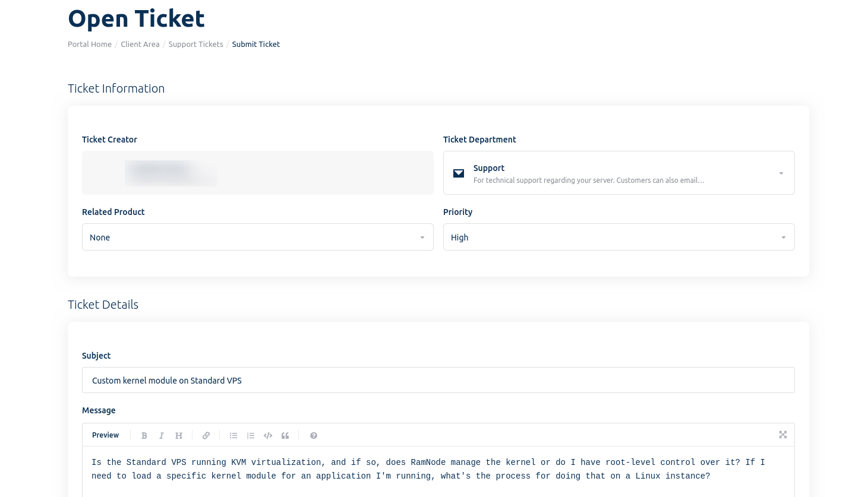Open the Priority dropdown set to High
This screenshot has width=868, height=497.
coord(618,237)
